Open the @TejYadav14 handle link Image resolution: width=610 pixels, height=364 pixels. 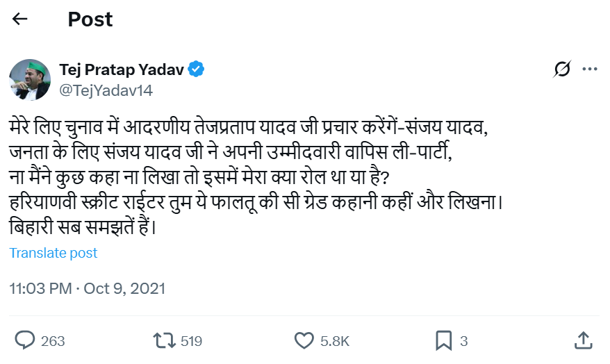point(106,90)
